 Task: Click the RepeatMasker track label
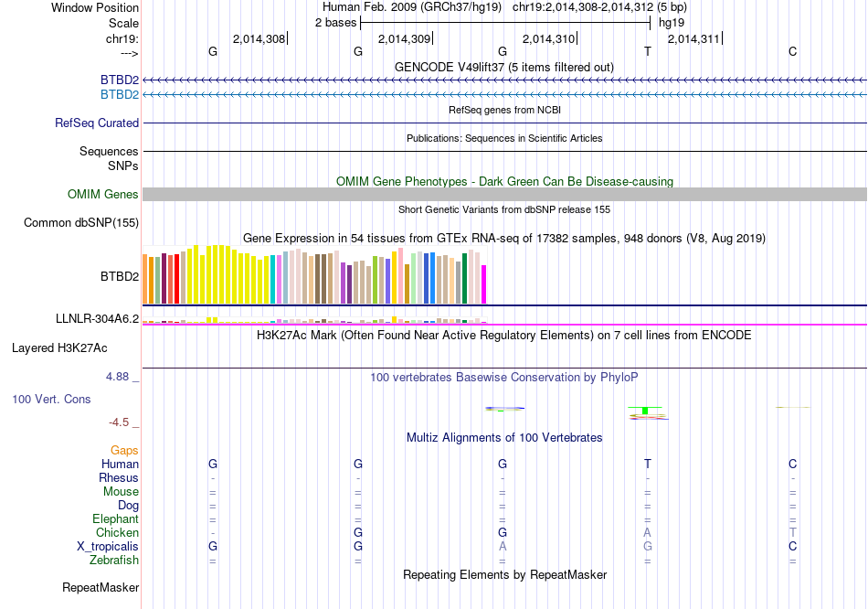(101, 587)
